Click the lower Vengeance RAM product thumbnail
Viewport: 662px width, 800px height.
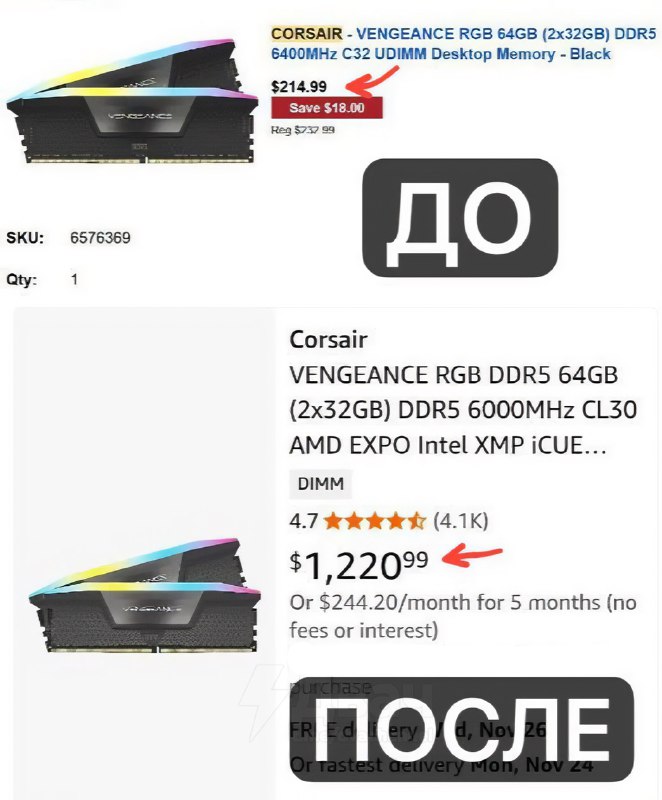coord(145,595)
